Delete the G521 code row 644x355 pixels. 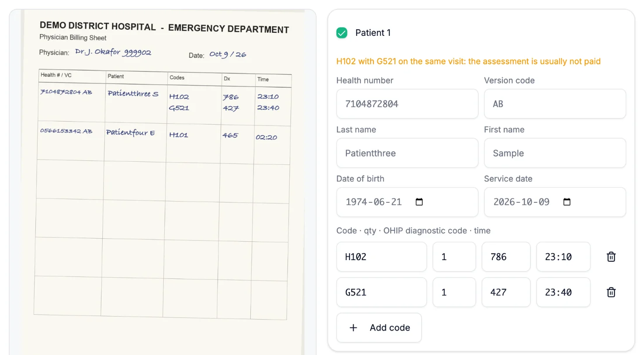tap(611, 292)
